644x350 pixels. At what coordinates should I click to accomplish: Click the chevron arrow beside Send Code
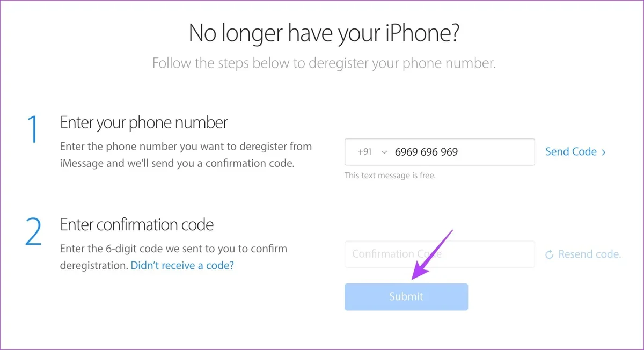[x=604, y=152]
